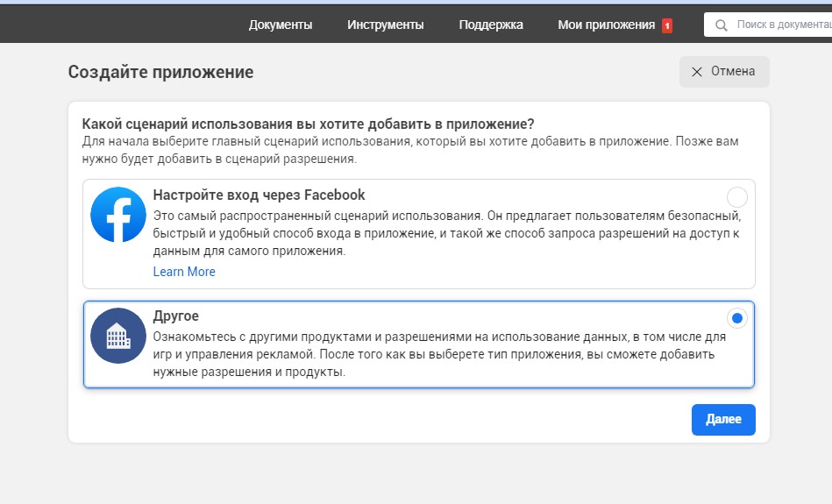Open the Инструменты menu
This screenshot has height=504, width=832.
[x=385, y=25]
